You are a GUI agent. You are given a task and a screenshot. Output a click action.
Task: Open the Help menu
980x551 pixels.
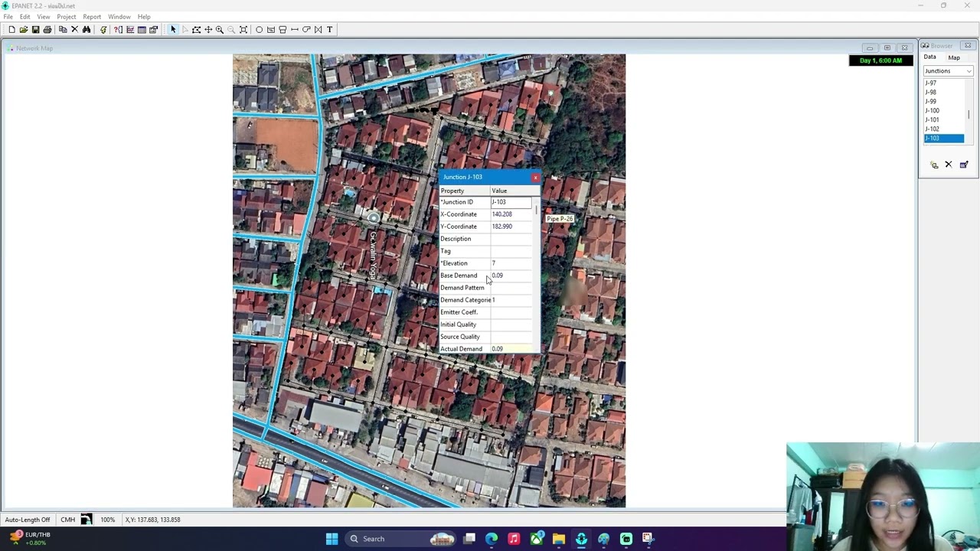[x=144, y=17]
